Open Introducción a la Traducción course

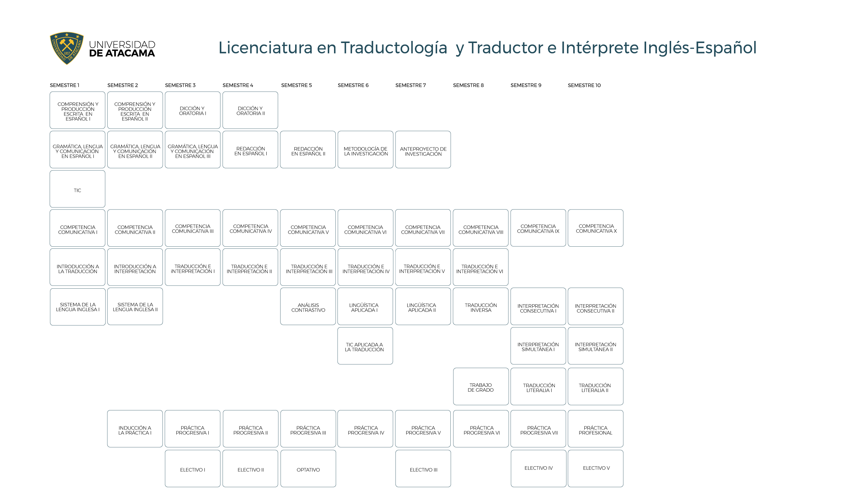77,267
